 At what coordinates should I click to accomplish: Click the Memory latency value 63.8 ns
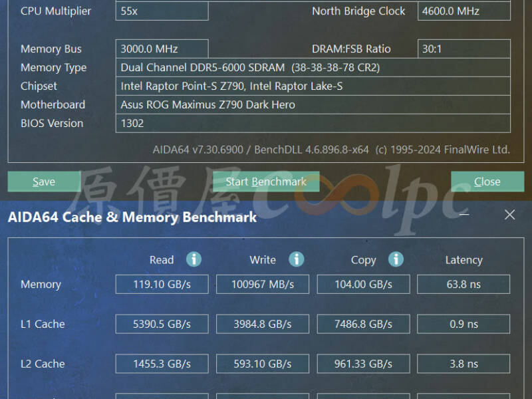tap(464, 285)
